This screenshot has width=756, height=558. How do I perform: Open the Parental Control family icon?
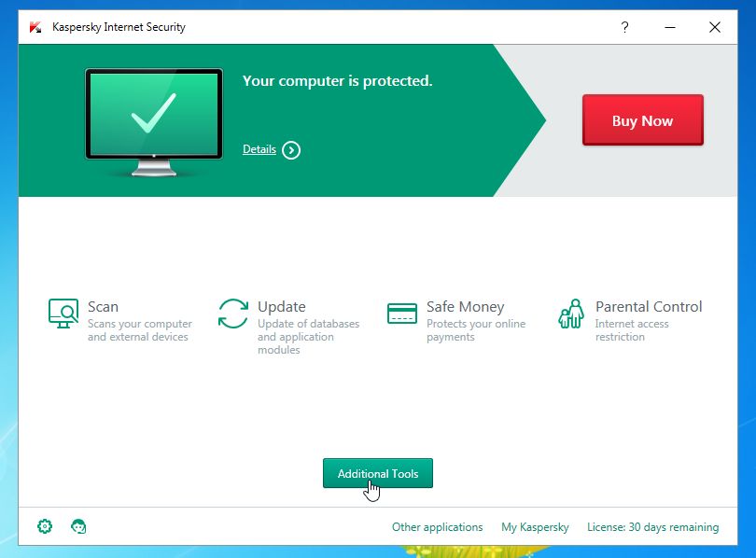[x=571, y=314]
